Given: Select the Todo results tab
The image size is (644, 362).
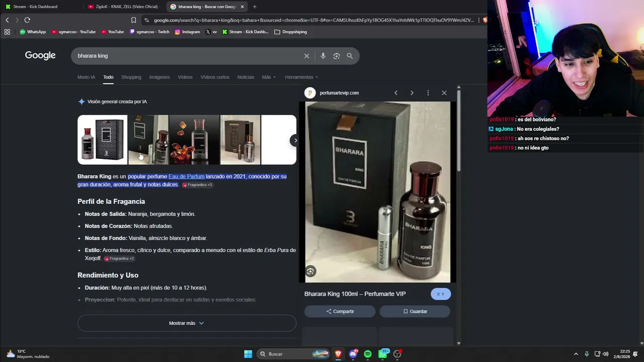Looking at the screenshot, I should [x=108, y=77].
